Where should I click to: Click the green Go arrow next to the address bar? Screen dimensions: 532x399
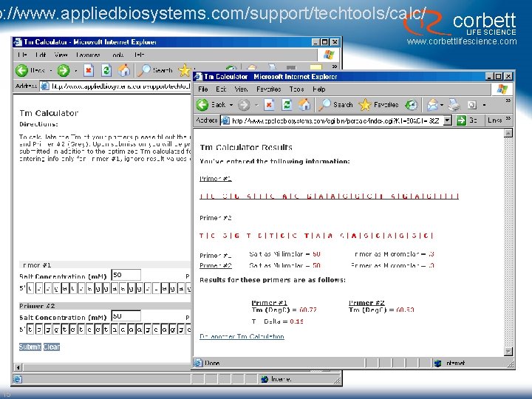461,120
